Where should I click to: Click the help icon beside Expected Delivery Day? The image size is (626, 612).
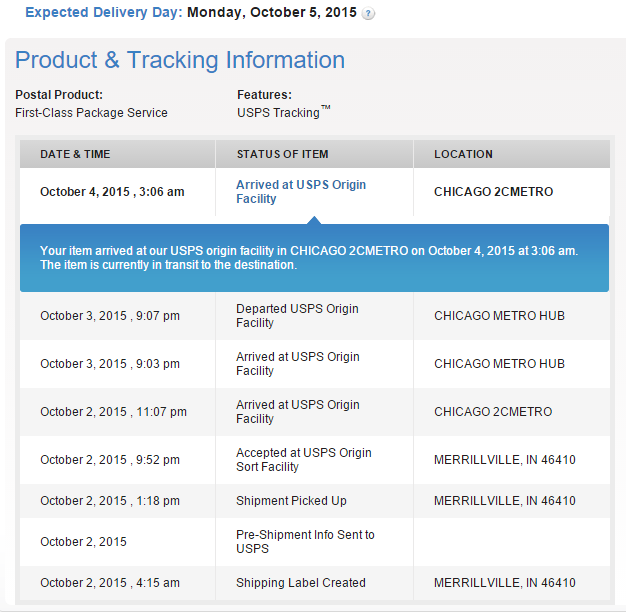pyautogui.click(x=369, y=14)
